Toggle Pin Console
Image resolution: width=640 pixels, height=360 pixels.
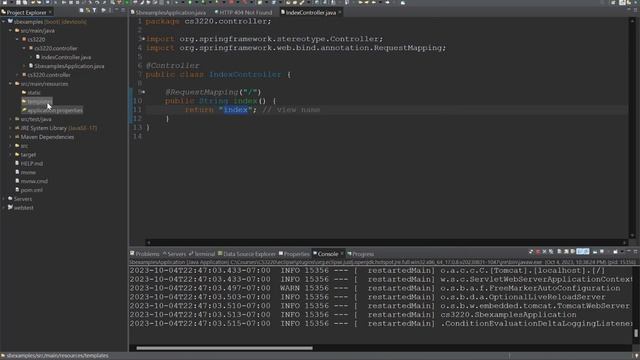pyautogui.click(x=595, y=251)
